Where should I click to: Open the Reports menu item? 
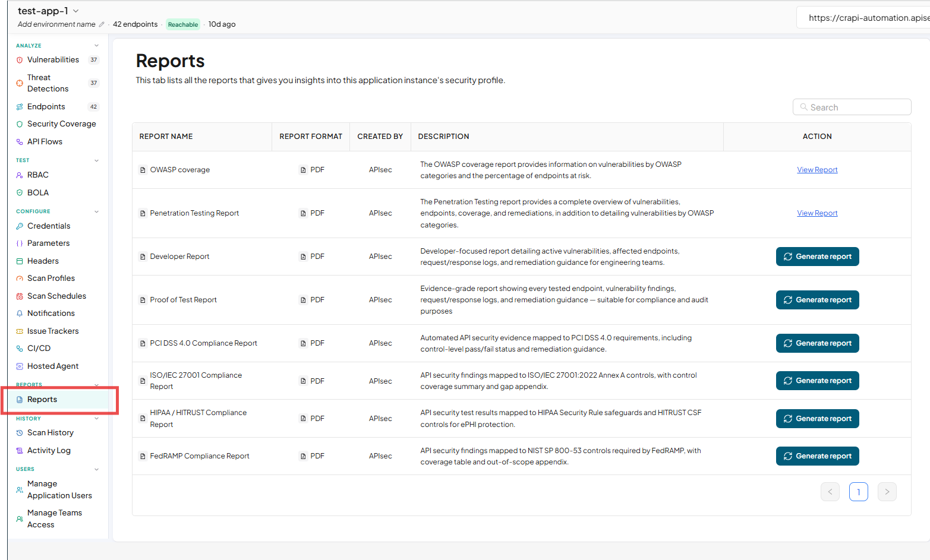(x=59, y=400)
